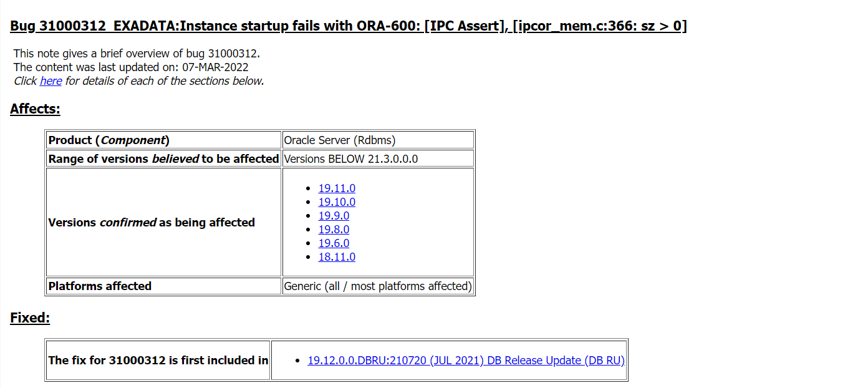Click the 'Affects:' section heading
Image resolution: width=868 pixels, height=388 pixels.
35,109
